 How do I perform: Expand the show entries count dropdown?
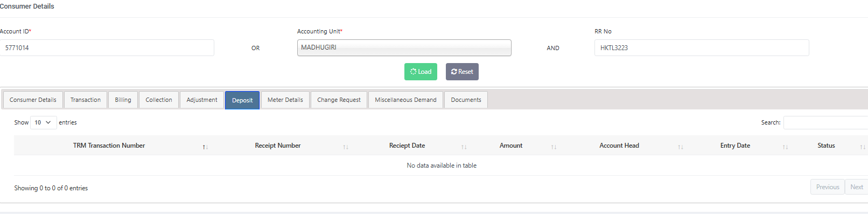coord(44,122)
